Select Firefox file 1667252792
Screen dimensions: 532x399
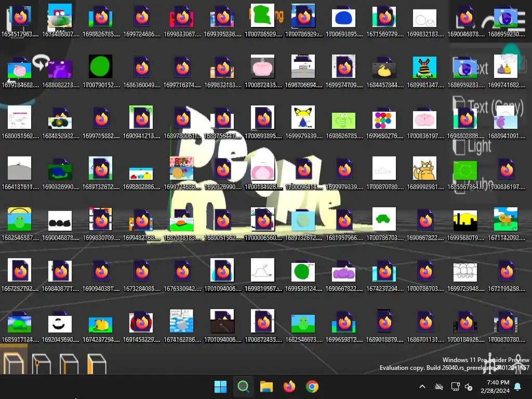(x=20, y=275)
